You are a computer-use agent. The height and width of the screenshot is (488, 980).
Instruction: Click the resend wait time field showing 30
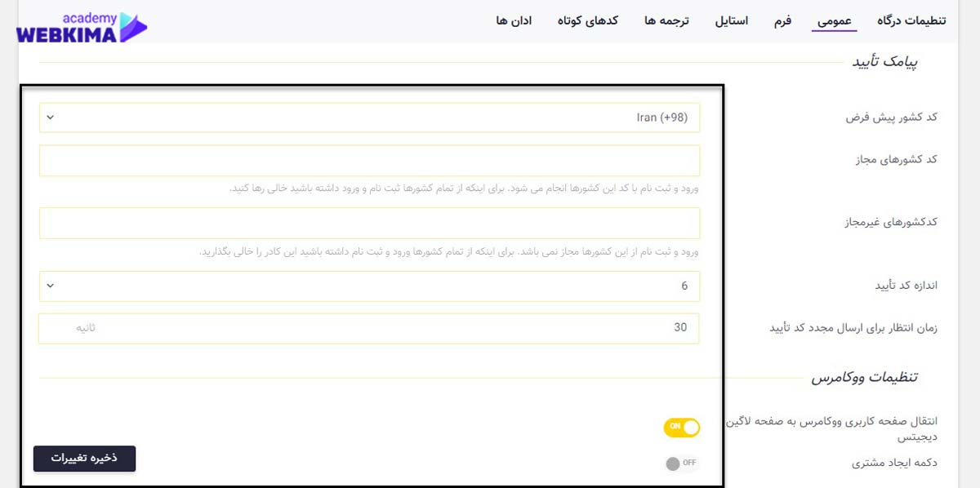(x=369, y=328)
